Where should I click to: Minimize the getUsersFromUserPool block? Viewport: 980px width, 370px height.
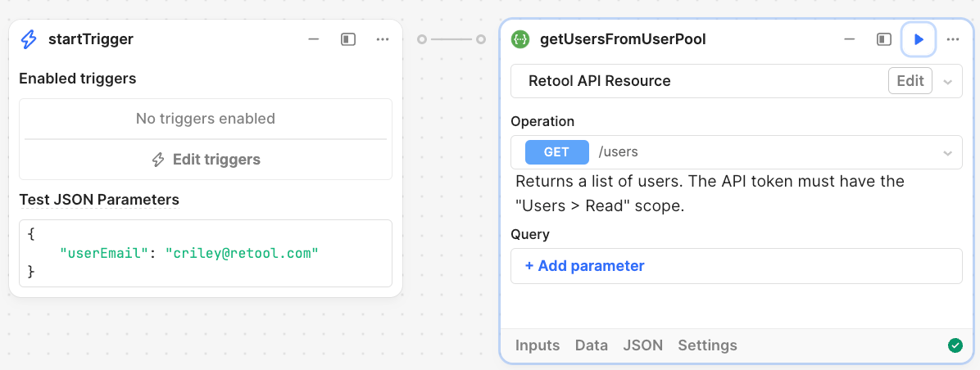tap(850, 39)
